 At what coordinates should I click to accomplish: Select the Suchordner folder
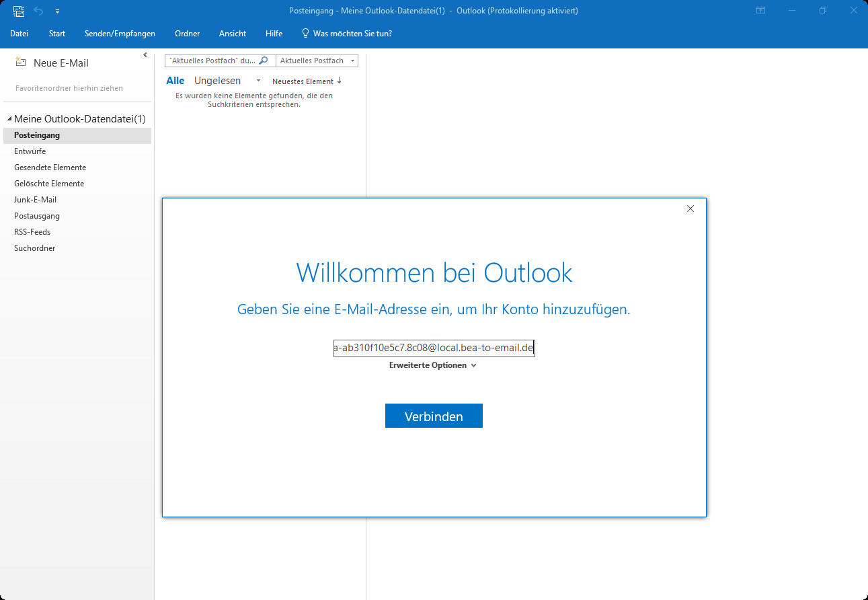pyautogui.click(x=77, y=248)
